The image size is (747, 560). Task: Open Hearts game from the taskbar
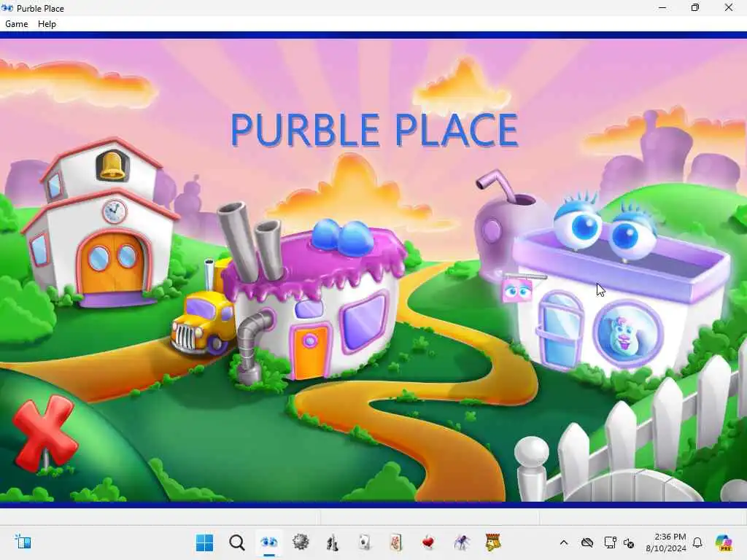click(428, 542)
